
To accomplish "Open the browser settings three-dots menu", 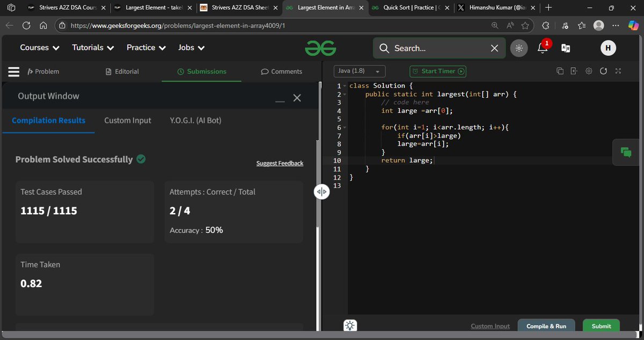I will tap(615, 25).
